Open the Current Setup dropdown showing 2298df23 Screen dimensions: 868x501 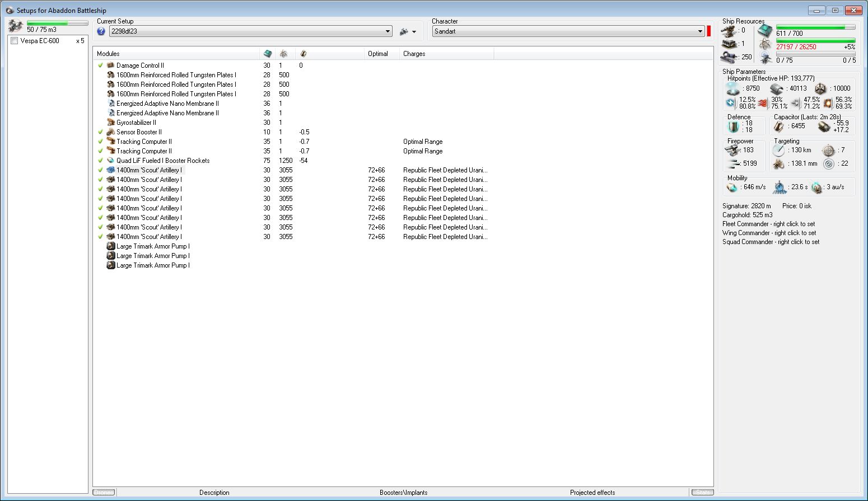click(x=250, y=31)
